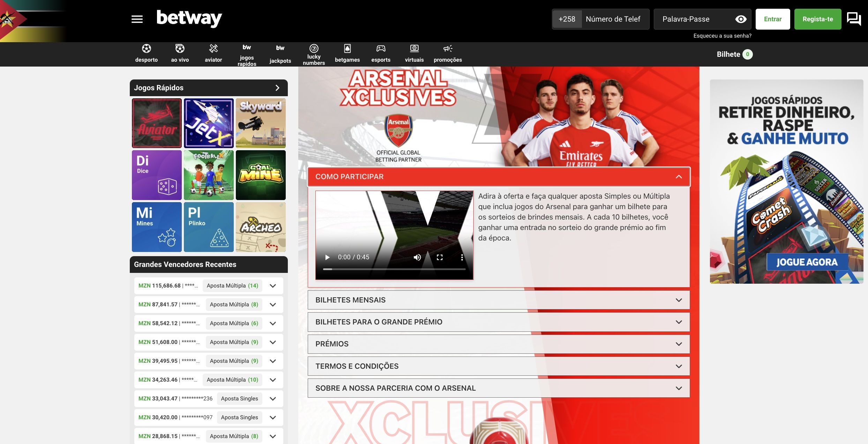Click the lucky numbers icon
The width and height of the screenshot is (868, 444).
314,48
